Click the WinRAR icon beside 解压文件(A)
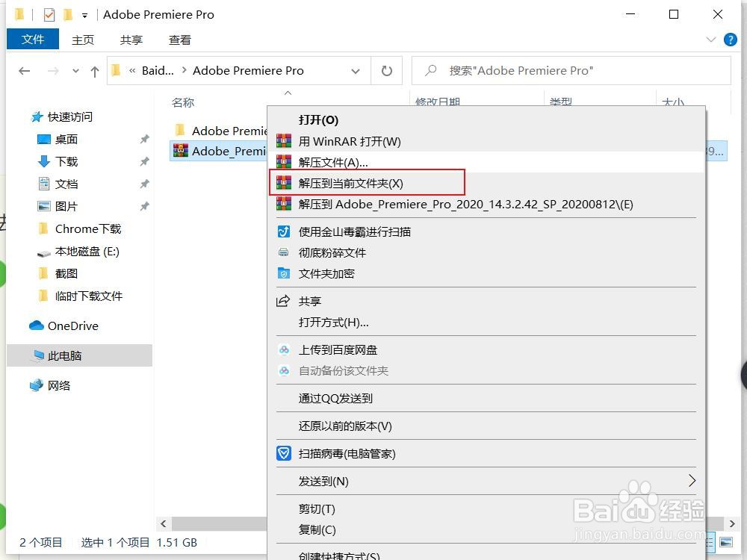The width and height of the screenshot is (747, 560). pyautogui.click(x=284, y=161)
